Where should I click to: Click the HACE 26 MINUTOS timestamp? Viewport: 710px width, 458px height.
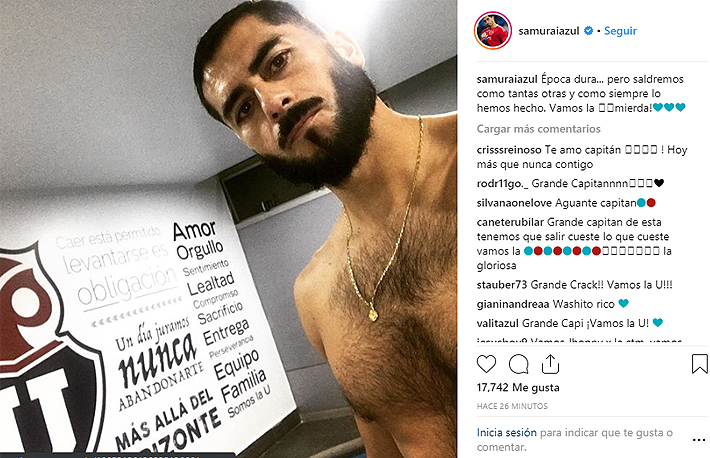click(x=512, y=406)
